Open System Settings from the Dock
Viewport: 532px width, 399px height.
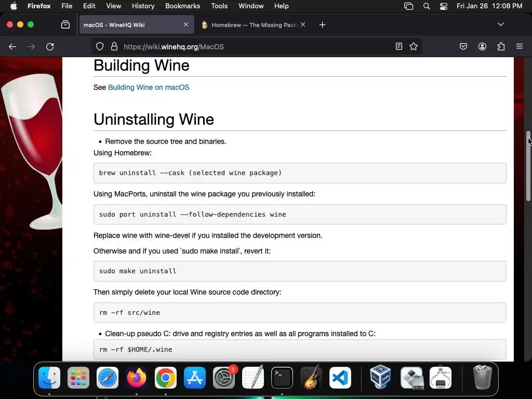click(224, 378)
